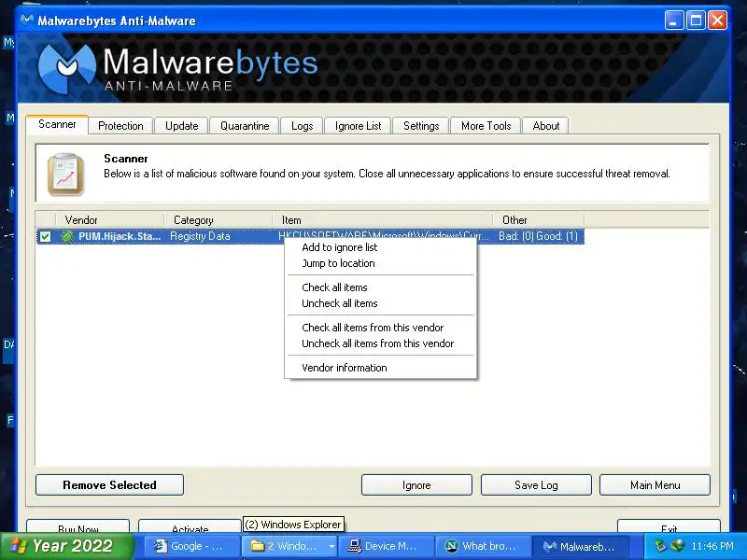The height and width of the screenshot is (560, 747).
Task: Open the Logs tab
Action: click(302, 126)
